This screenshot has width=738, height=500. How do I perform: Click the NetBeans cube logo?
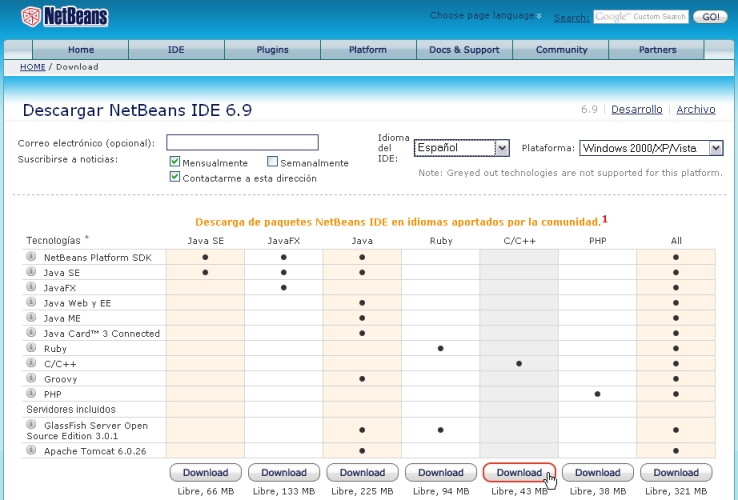click(31, 16)
